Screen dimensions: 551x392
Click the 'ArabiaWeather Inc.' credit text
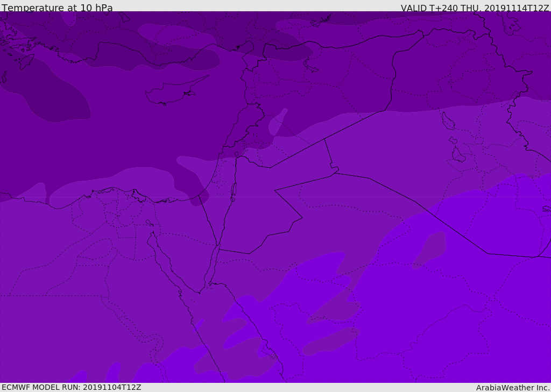click(x=513, y=388)
